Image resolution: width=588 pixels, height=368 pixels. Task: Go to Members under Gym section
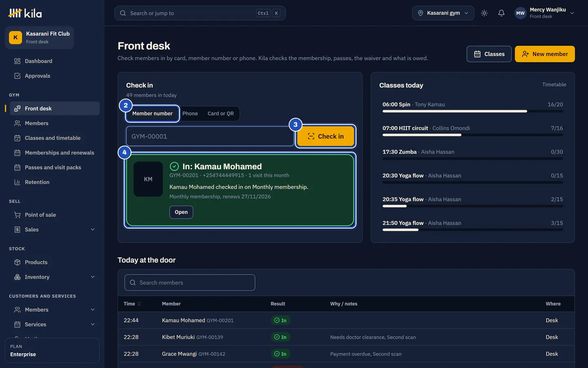[55, 123]
